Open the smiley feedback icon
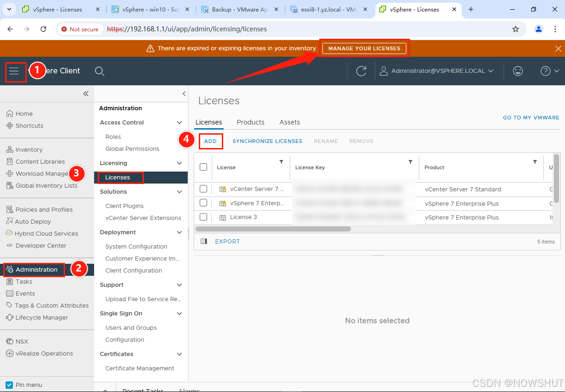This screenshot has width=565, height=392. click(x=518, y=71)
